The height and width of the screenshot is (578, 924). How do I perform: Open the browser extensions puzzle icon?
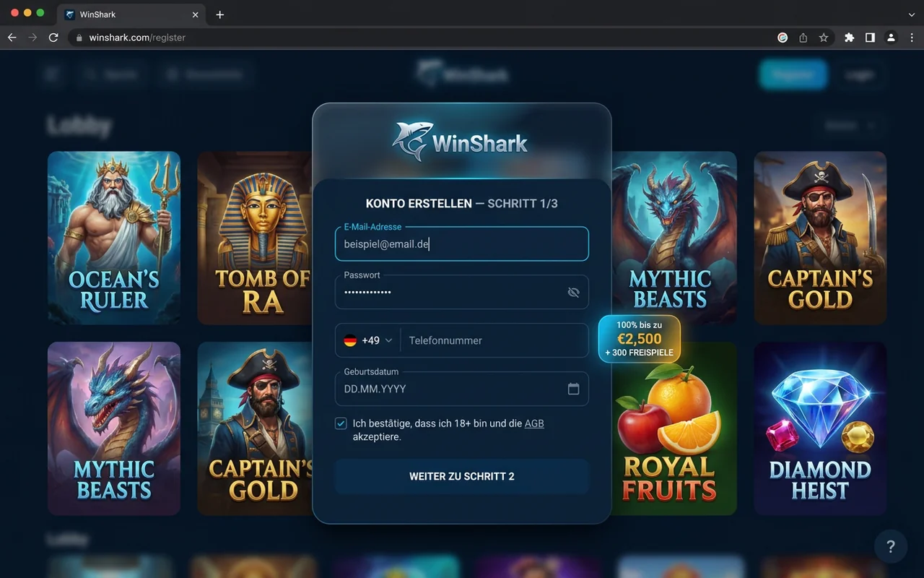click(x=850, y=38)
